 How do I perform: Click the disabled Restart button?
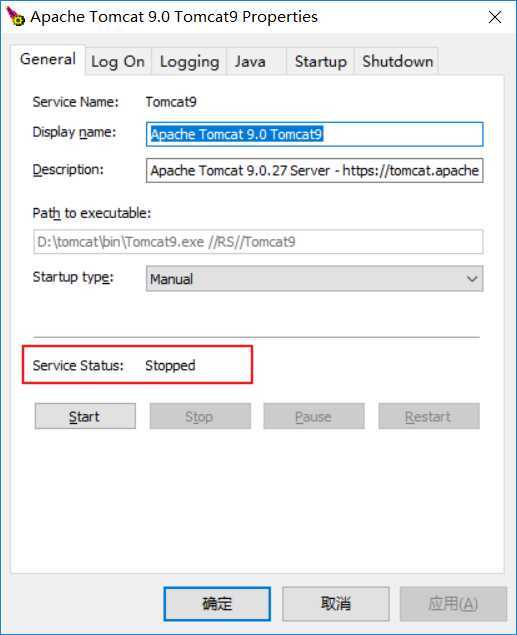pos(429,416)
